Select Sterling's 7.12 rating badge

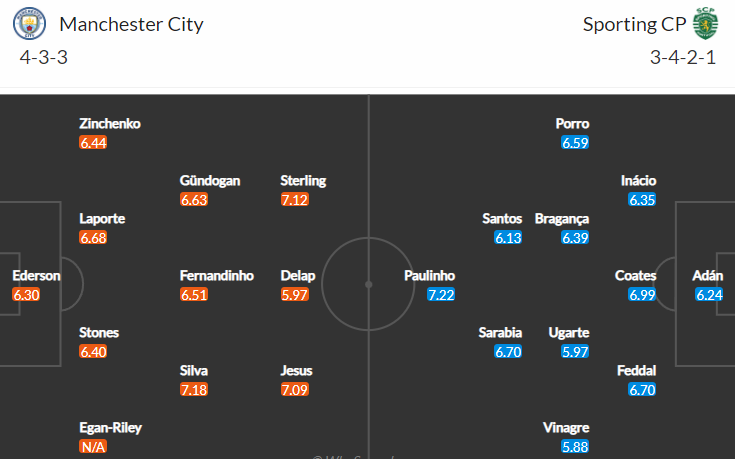pyautogui.click(x=294, y=200)
